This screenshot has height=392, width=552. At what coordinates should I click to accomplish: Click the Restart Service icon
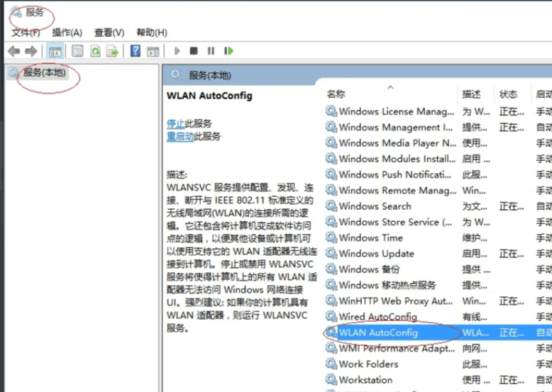coord(229,51)
